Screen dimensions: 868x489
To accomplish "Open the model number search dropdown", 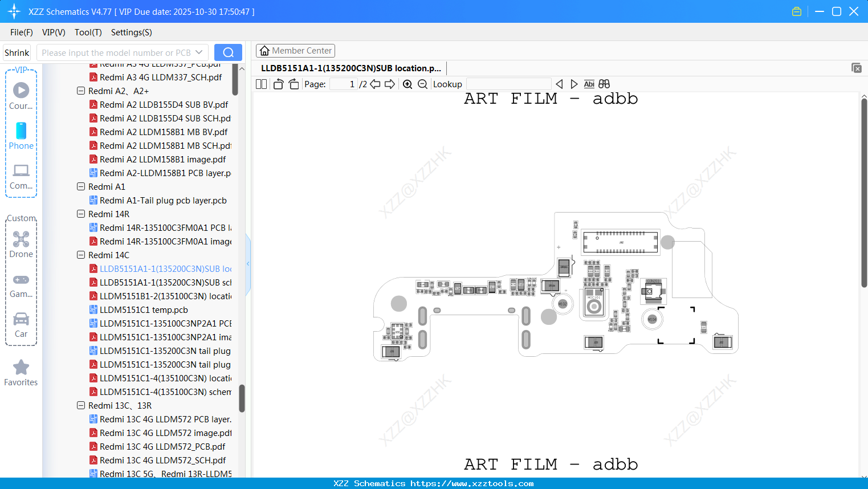I will coord(199,52).
